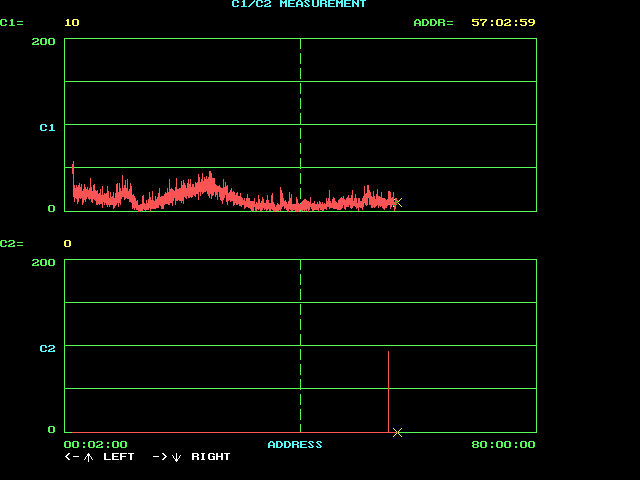
Task: Click the red C2 spike line
Action: (x=388, y=391)
